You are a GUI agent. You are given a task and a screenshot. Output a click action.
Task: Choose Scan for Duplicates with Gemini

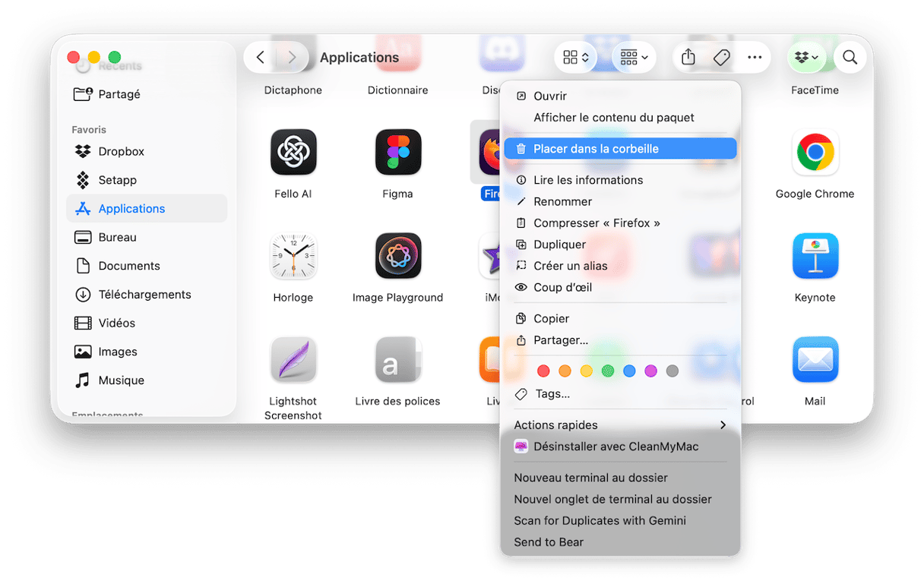pos(620,521)
